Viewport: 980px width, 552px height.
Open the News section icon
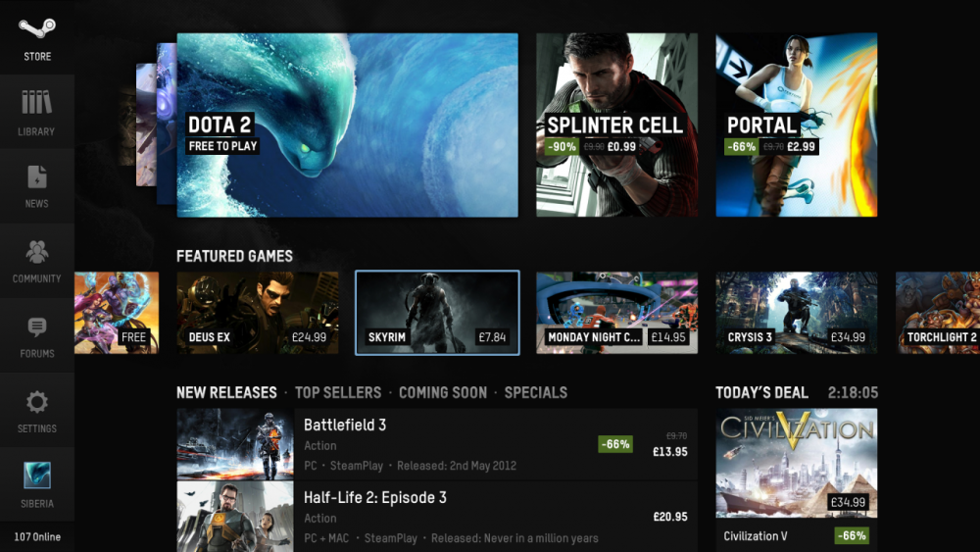tap(36, 177)
